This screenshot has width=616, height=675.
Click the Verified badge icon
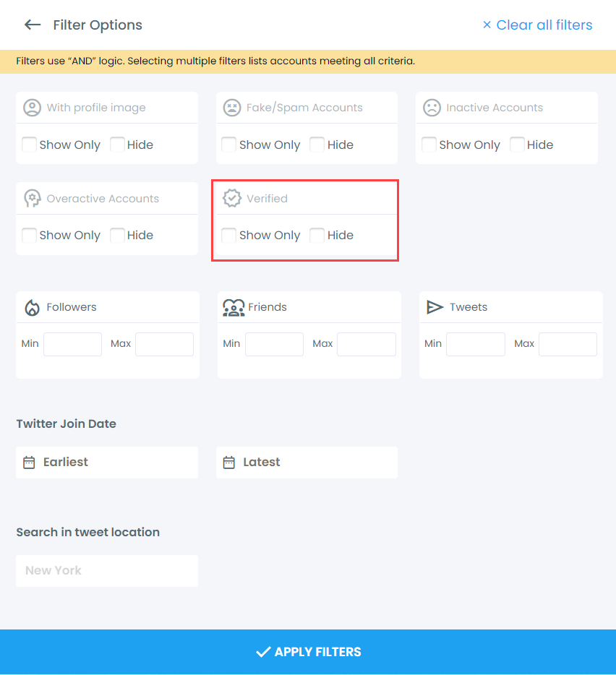(232, 197)
